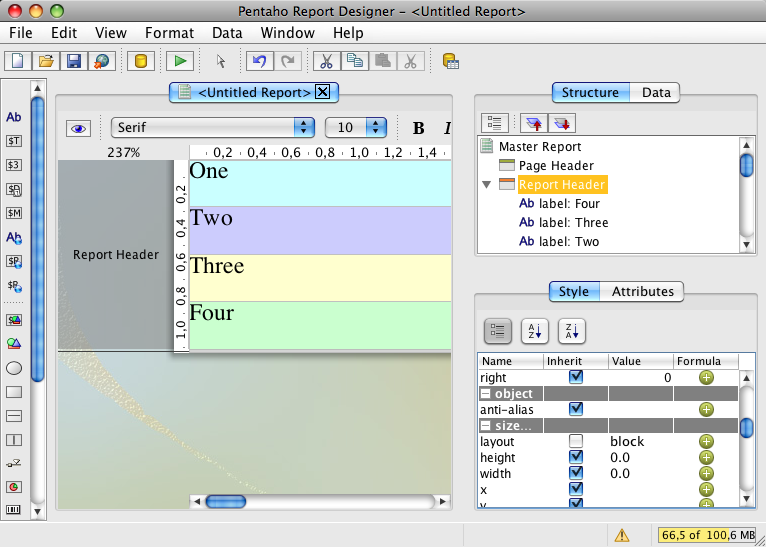
Task: Click the formula plus button for layout
Action: coord(706,442)
